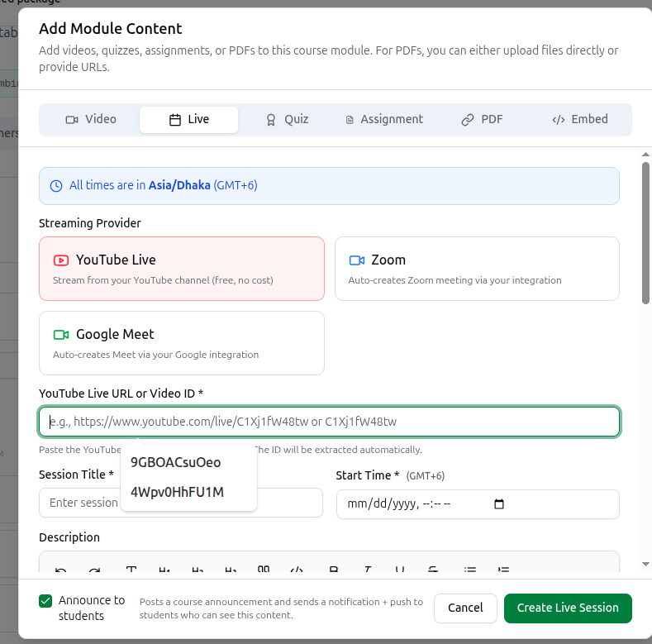Click the bullet list icon in editor toolbar
The height and width of the screenshot is (644, 652).
tap(470, 569)
